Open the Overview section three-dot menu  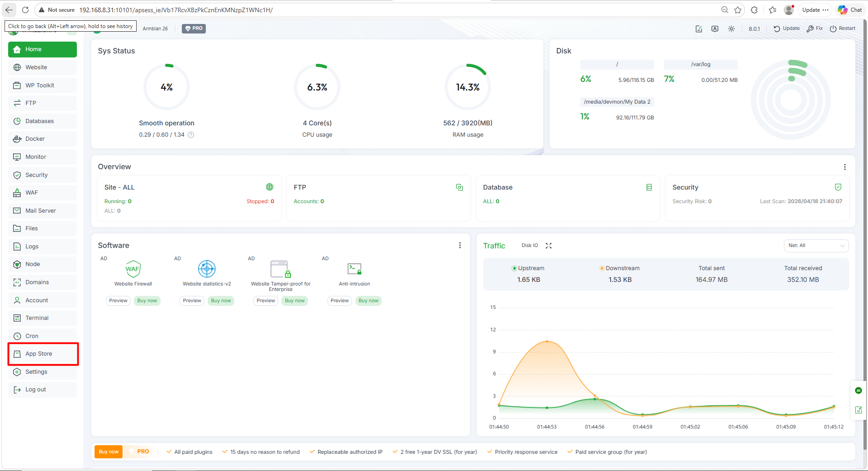pos(844,167)
